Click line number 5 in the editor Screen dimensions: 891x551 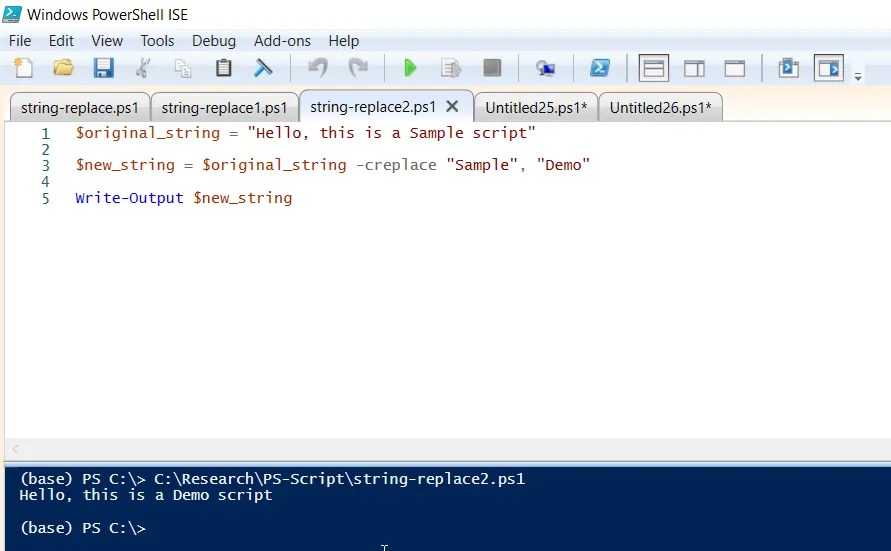point(45,198)
